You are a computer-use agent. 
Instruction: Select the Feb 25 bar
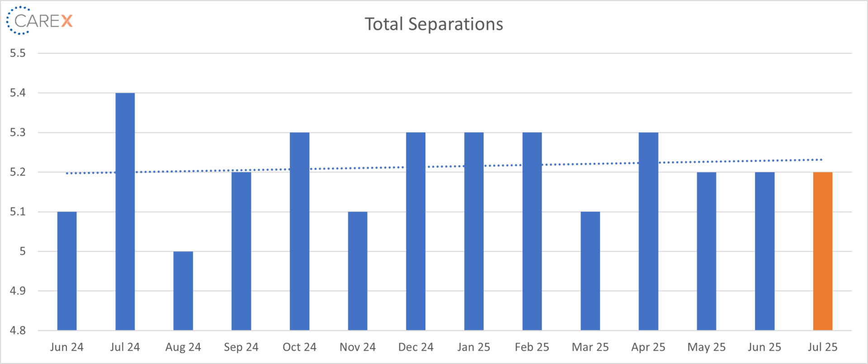[532, 231]
